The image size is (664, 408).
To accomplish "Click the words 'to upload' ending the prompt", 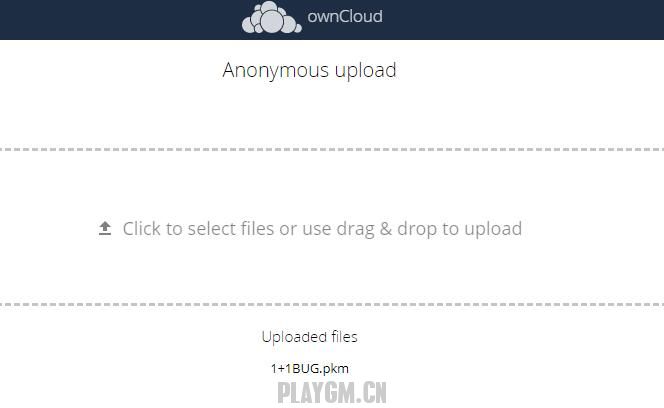I will tap(482, 229).
